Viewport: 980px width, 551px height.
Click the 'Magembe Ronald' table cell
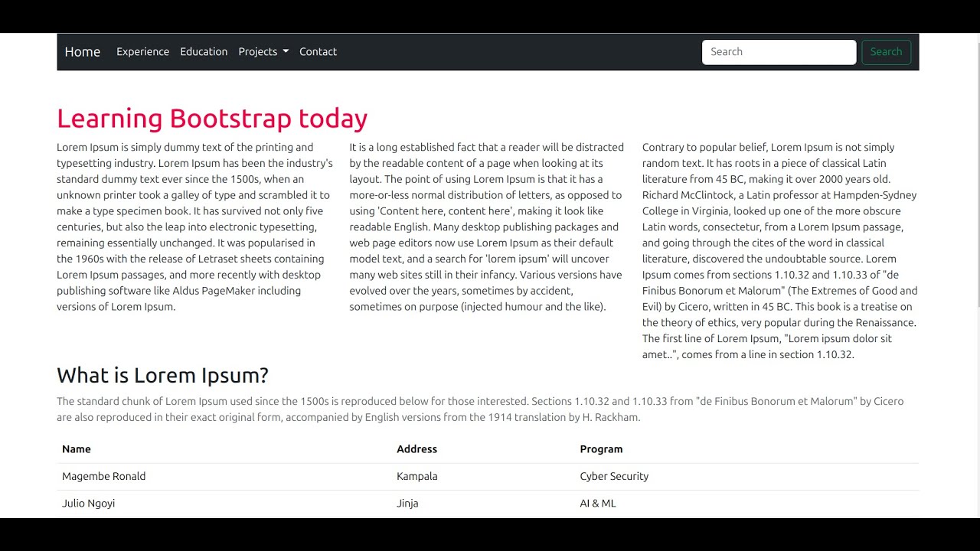[x=224, y=476]
